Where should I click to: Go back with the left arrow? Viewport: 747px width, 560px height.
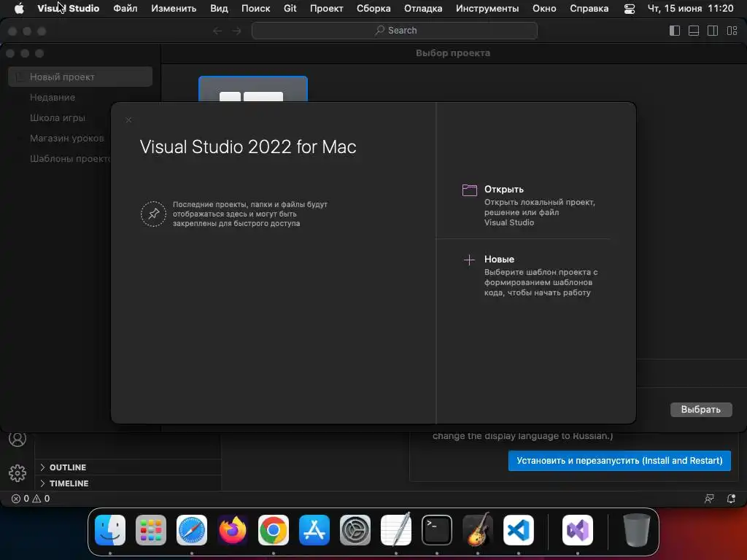coord(217,31)
